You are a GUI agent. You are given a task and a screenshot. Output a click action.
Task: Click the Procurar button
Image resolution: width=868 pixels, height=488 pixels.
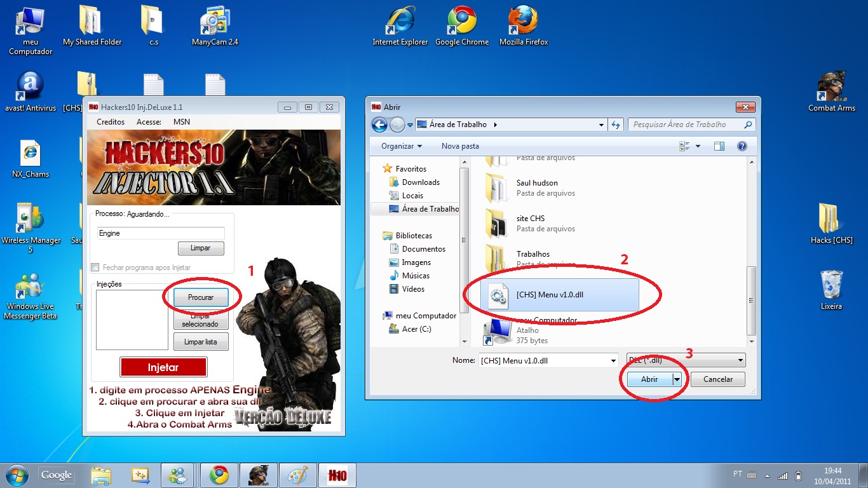[x=201, y=297]
